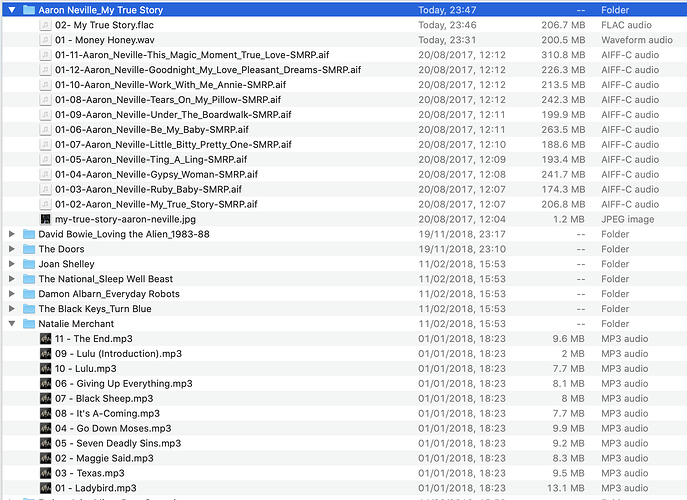Click the Damon Albarn folder icon

click(29, 294)
